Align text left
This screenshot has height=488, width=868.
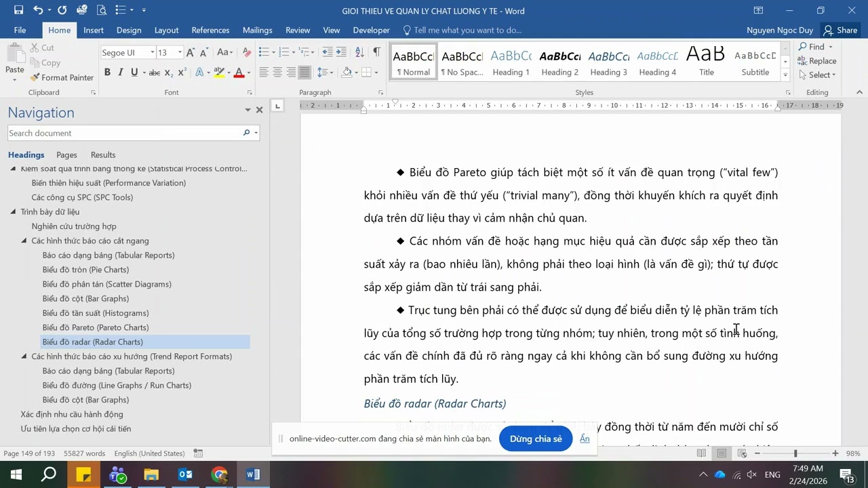(264, 73)
